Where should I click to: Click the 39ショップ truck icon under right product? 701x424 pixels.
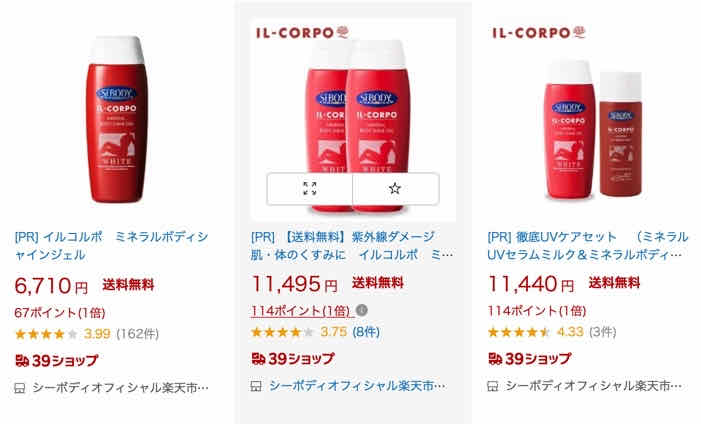(495, 359)
